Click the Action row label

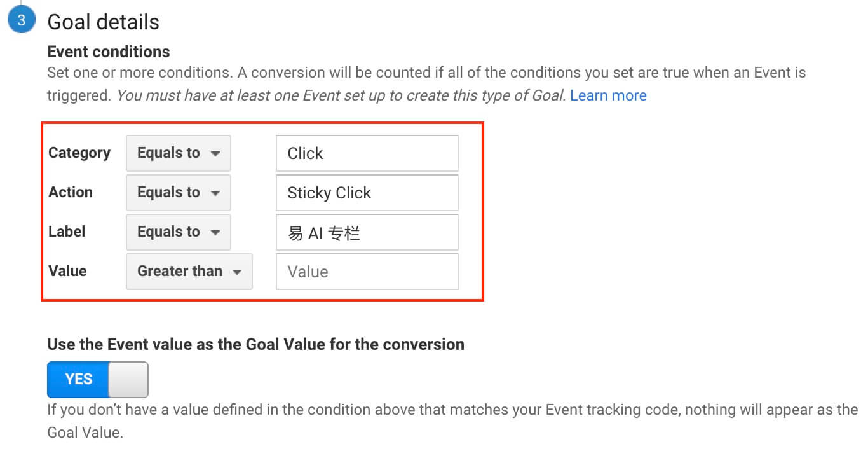pyautogui.click(x=71, y=192)
